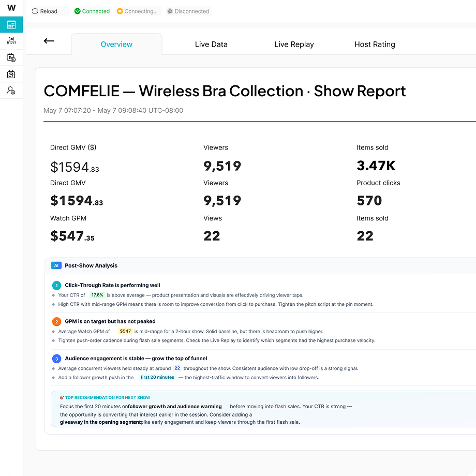Click the target icon beside Top Recommendation

[62, 398]
